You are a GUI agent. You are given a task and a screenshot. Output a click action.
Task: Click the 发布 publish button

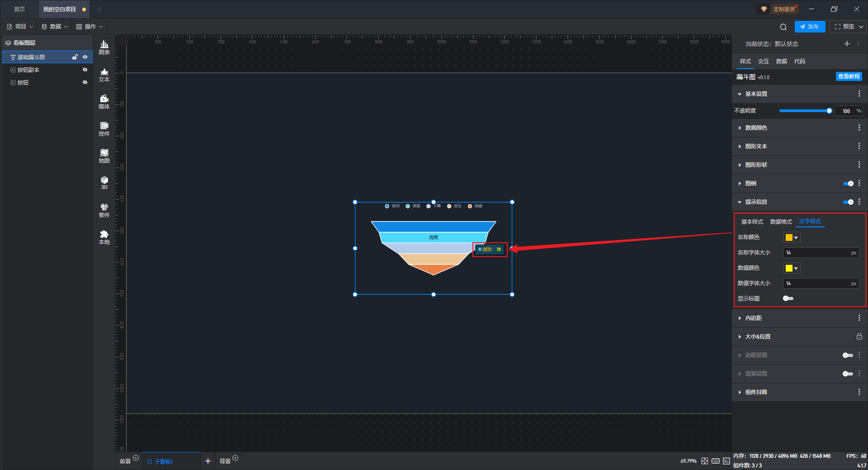click(x=810, y=27)
